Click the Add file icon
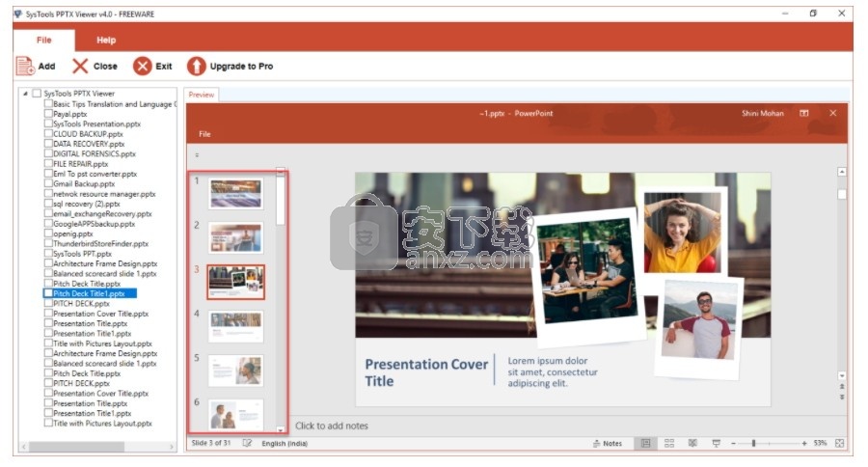Screen dimensions: 868x467 pyautogui.click(x=25, y=66)
